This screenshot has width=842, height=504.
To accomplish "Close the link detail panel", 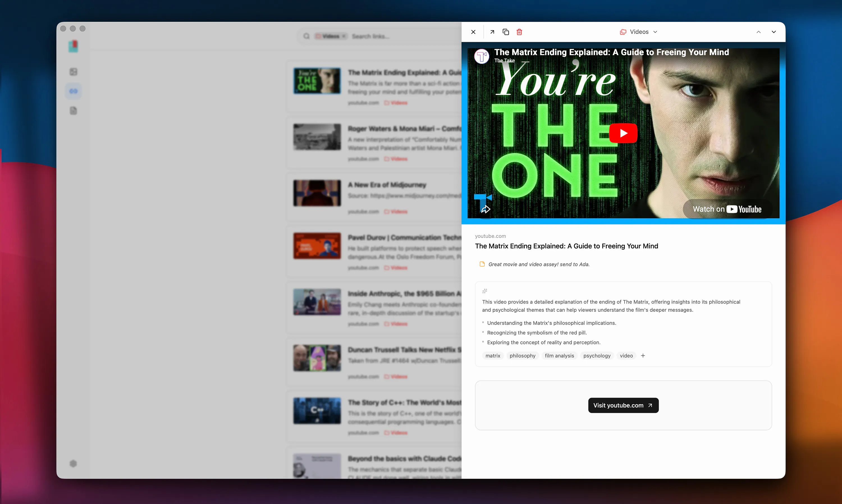I will point(473,32).
